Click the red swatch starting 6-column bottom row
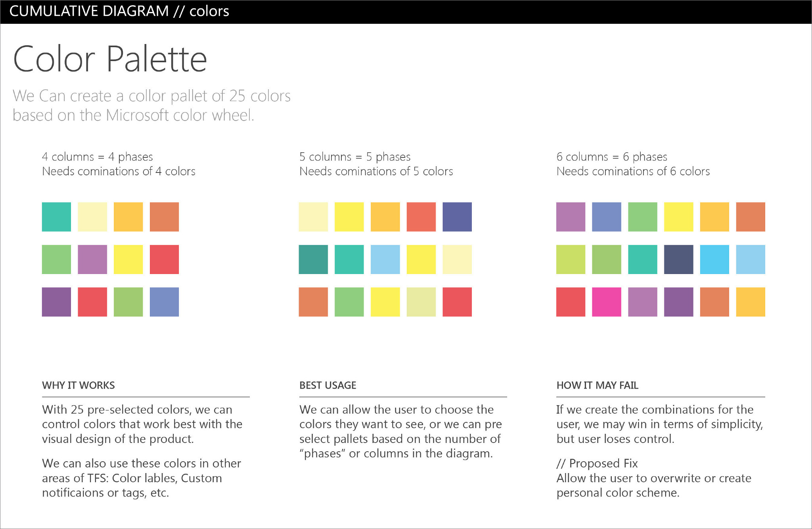 point(571,302)
